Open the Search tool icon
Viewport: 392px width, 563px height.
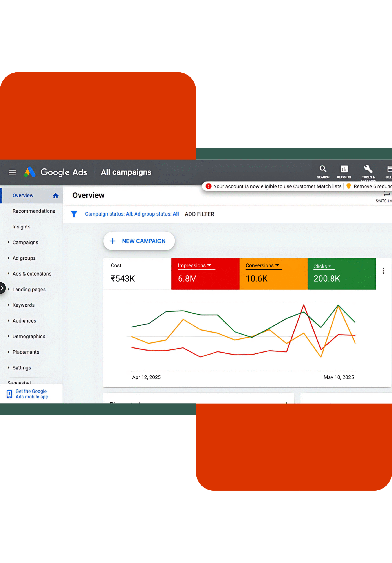[x=323, y=171]
